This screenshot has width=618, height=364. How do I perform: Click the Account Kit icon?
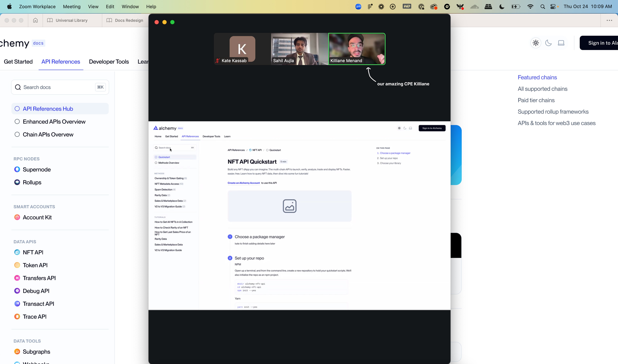pos(17,217)
